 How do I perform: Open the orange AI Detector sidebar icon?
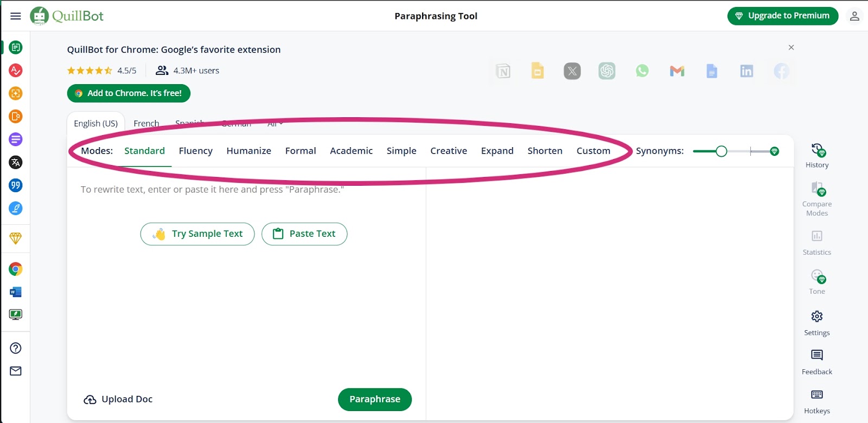tap(16, 93)
